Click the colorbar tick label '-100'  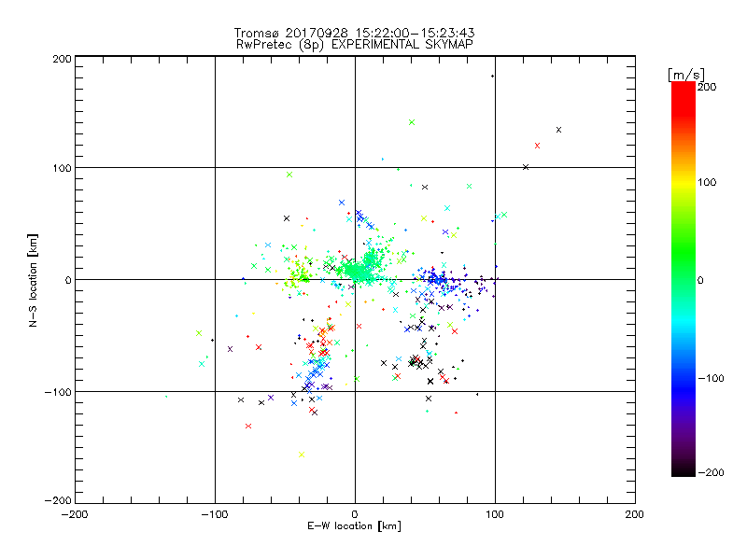click(711, 378)
